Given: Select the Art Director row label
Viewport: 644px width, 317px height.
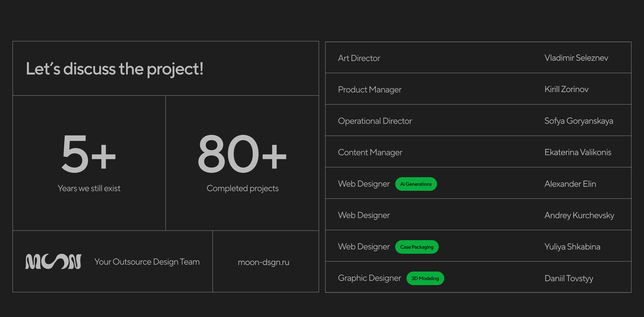Looking at the screenshot, I should point(359,58).
